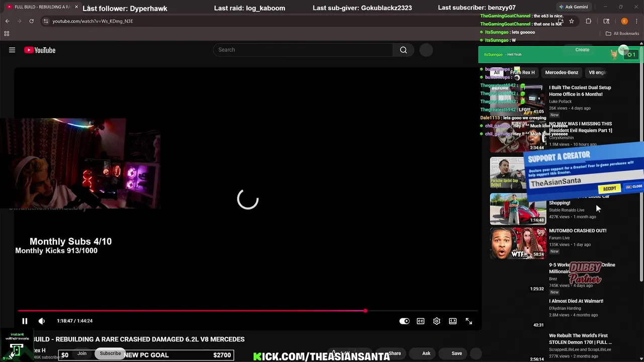Open the browser extensions puzzle icon

[x=588, y=21]
